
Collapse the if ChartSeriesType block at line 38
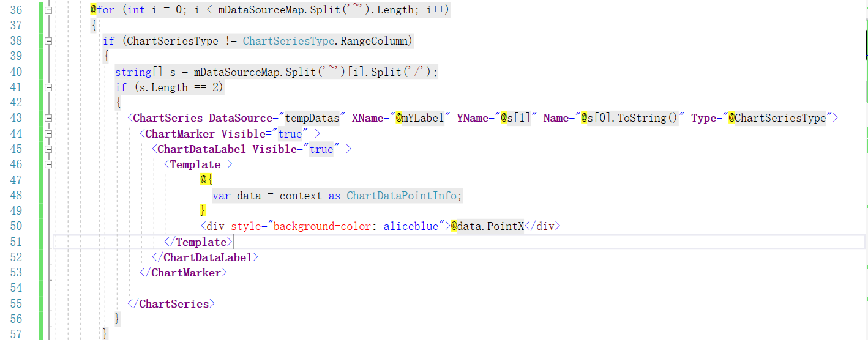tap(49, 41)
